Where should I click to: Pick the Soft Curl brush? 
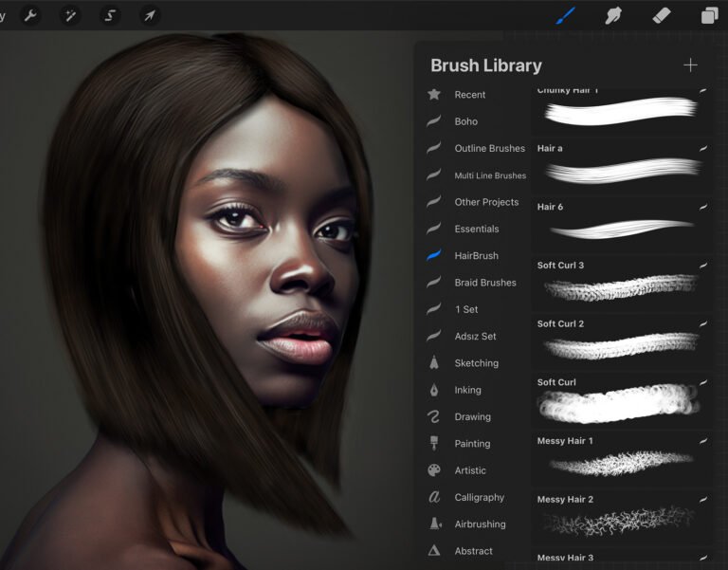[x=621, y=400]
